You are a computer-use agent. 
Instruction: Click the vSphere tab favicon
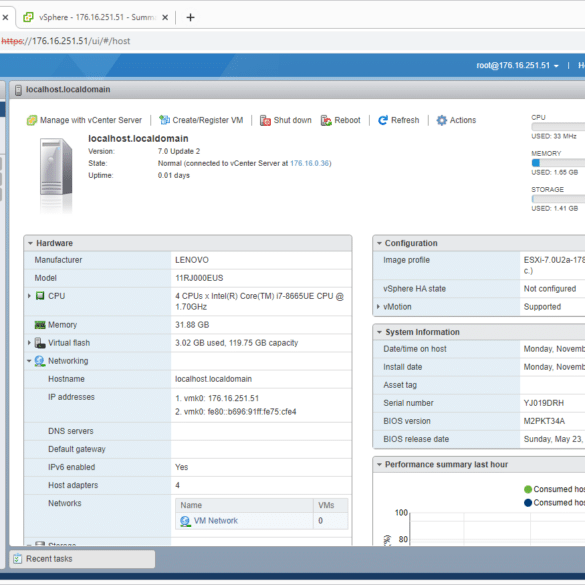[28, 17]
